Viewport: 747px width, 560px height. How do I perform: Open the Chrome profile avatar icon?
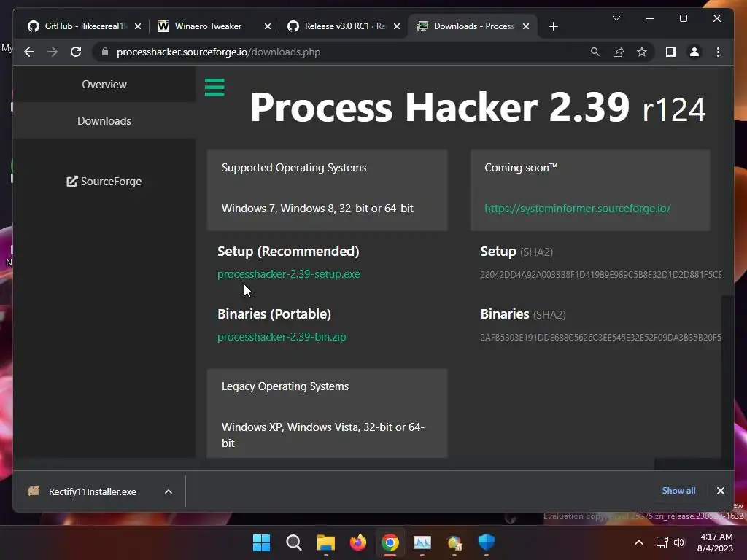click(694, 52)
